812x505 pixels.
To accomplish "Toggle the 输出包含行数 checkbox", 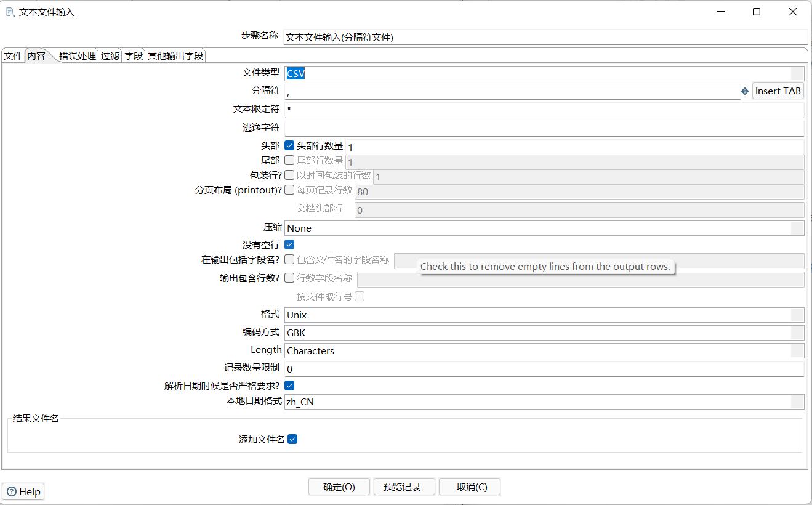I will point(289,278).
